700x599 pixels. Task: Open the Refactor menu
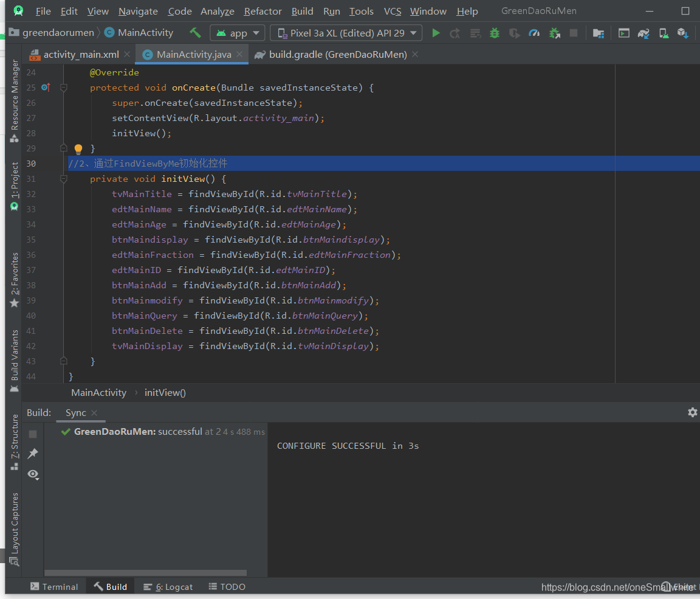coord(262,11)
